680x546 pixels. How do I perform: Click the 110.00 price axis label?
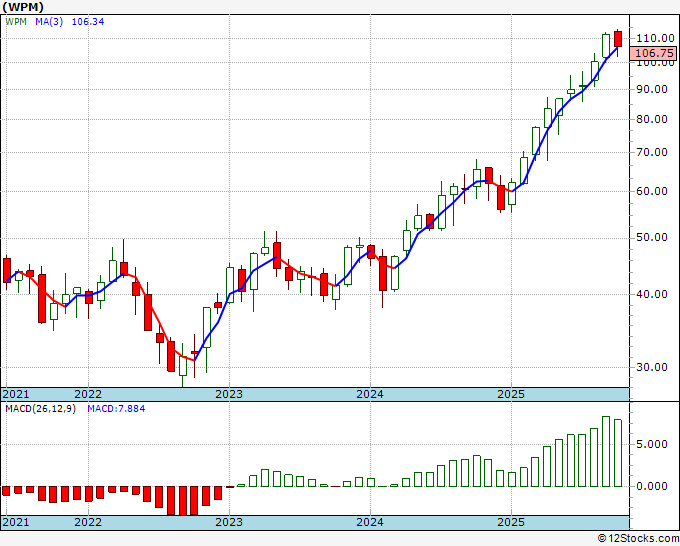(x=655, y=38)
